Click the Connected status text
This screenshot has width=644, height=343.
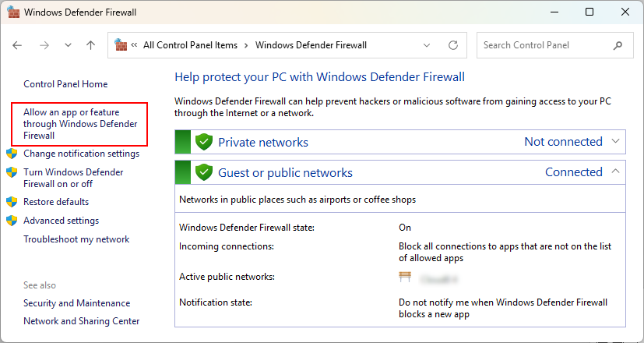pyautogui.click(x=573, y=172)
